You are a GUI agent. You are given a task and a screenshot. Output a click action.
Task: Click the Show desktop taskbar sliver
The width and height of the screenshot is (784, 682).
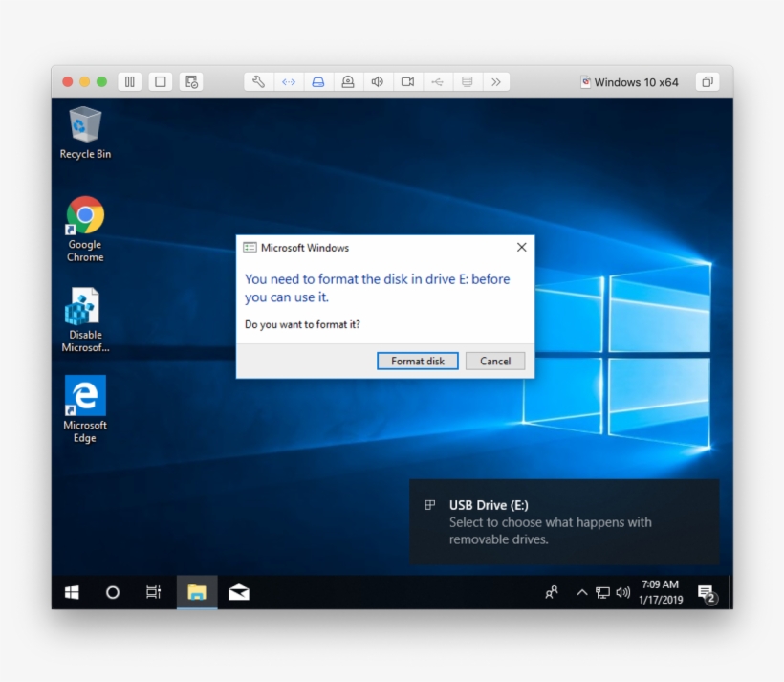[730, 592]
